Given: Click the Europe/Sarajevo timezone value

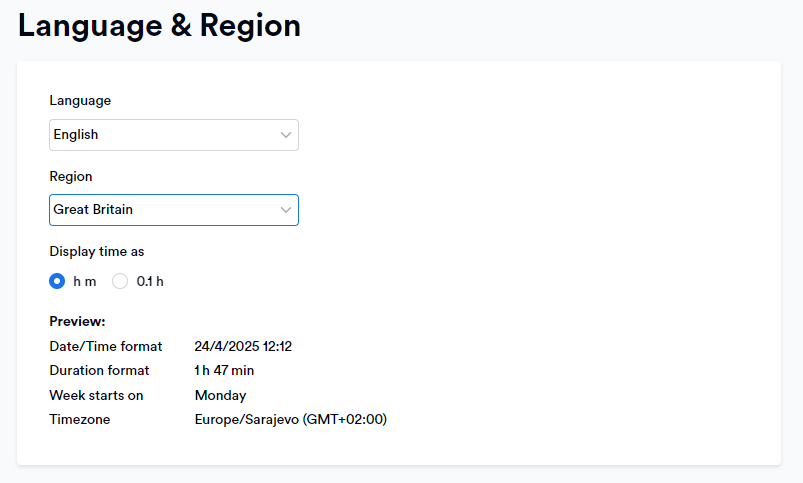Looking at the screenshot, I should 290,419.
